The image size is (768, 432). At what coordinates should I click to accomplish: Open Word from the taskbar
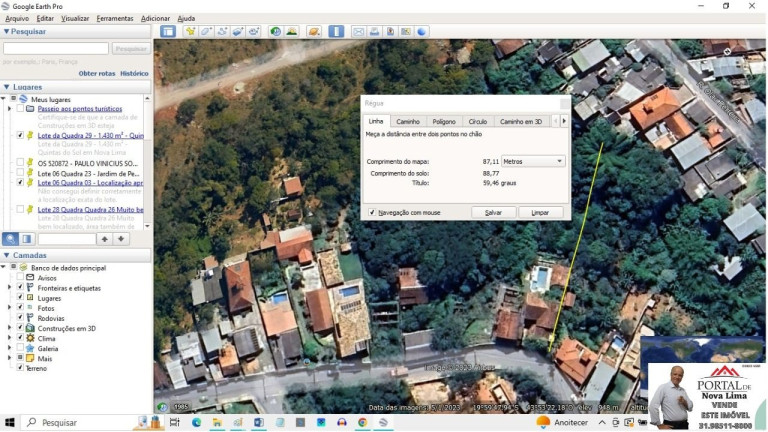pyautogui.click(x=259, y=422)
